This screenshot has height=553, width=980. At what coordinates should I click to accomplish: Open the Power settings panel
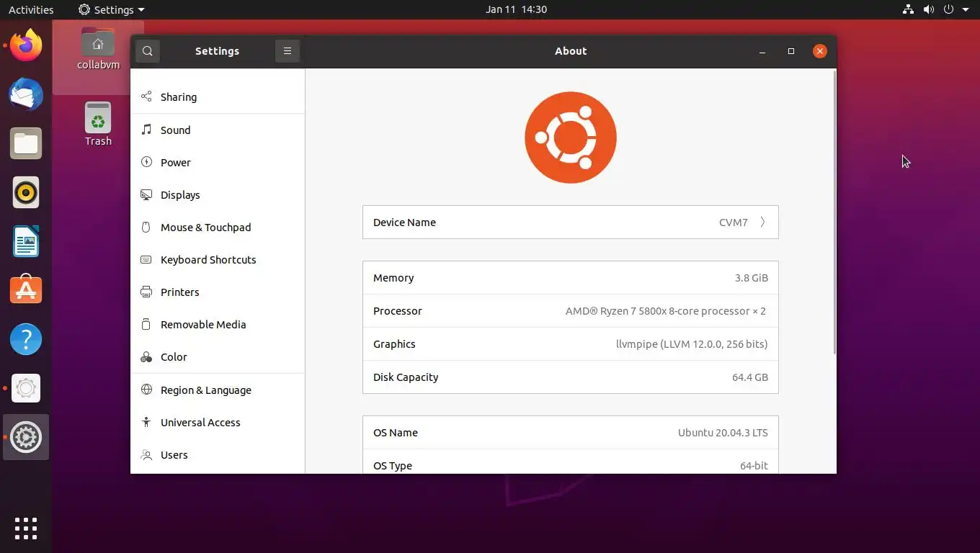coord(218,162)
